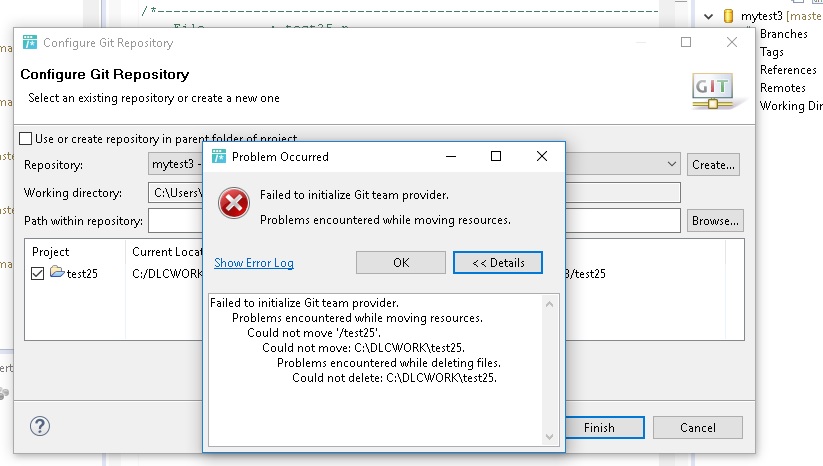Collapse the error details with Details button
This screenshot has height=466, width=823.
click(497, 262)
